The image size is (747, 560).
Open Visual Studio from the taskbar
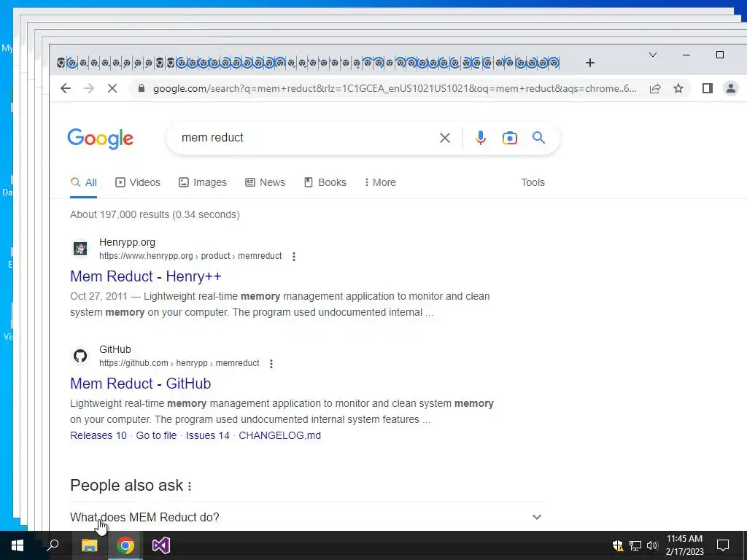161,545
